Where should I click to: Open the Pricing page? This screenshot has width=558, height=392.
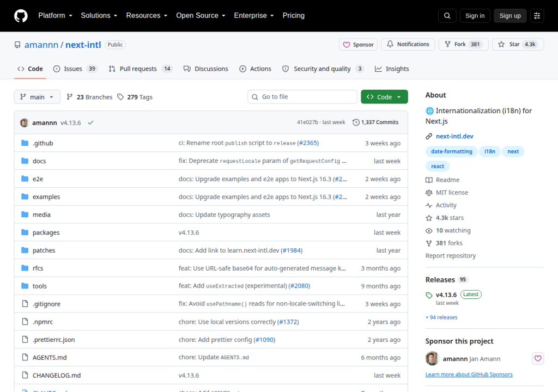point(294,16)
